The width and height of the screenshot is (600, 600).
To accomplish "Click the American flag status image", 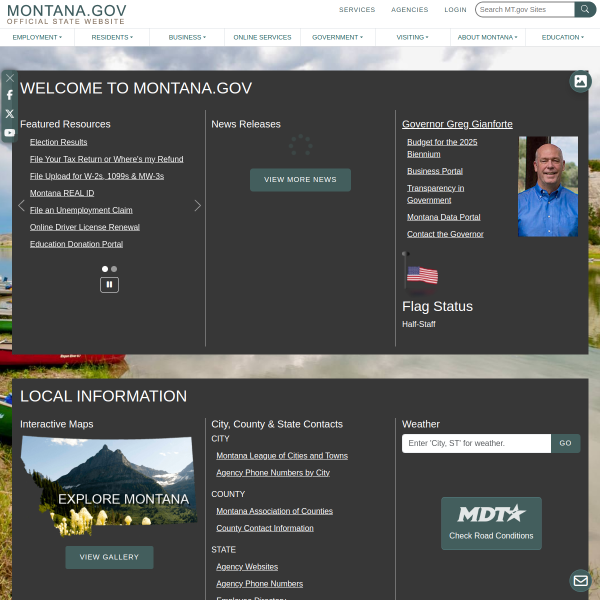I will pyautogui.click(x=421, y=272).
